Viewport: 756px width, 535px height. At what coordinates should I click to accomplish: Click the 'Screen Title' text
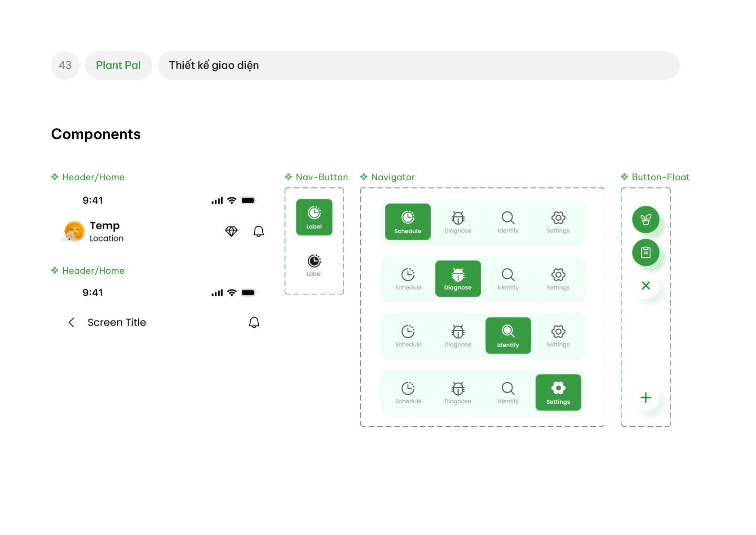(117, 322)
